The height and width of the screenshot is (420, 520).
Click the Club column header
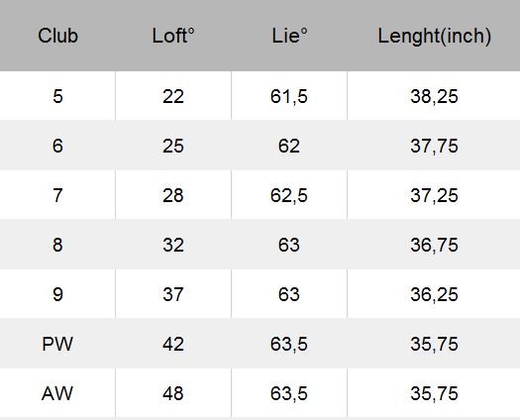[x=57, y=36]
